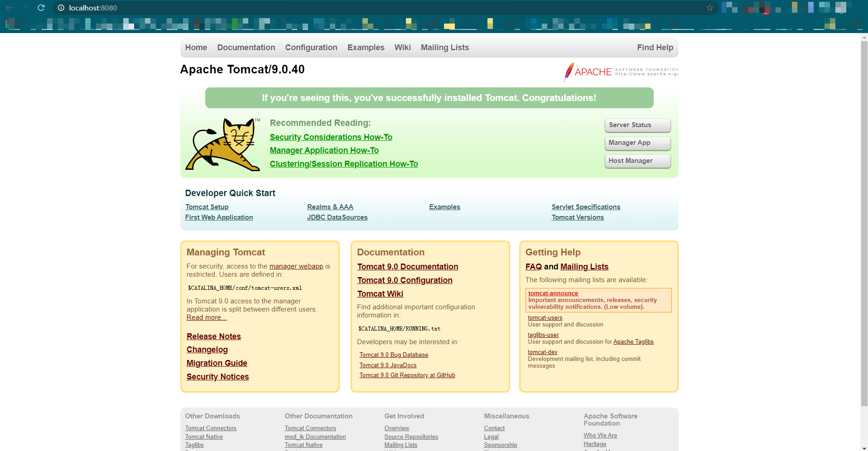Open Tomcat Connectors under Other Downloads
The height and width of the screenshot is (451, 868).
click(211, 428)
